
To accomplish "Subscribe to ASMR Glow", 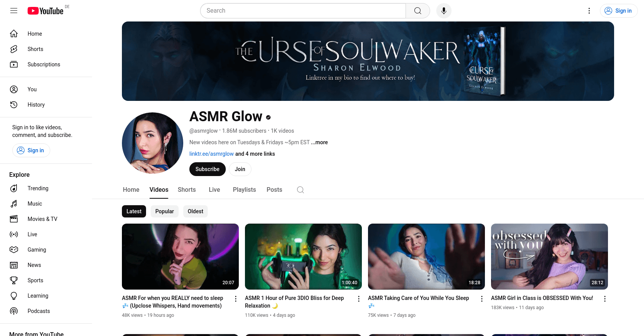I will (207, 169).
